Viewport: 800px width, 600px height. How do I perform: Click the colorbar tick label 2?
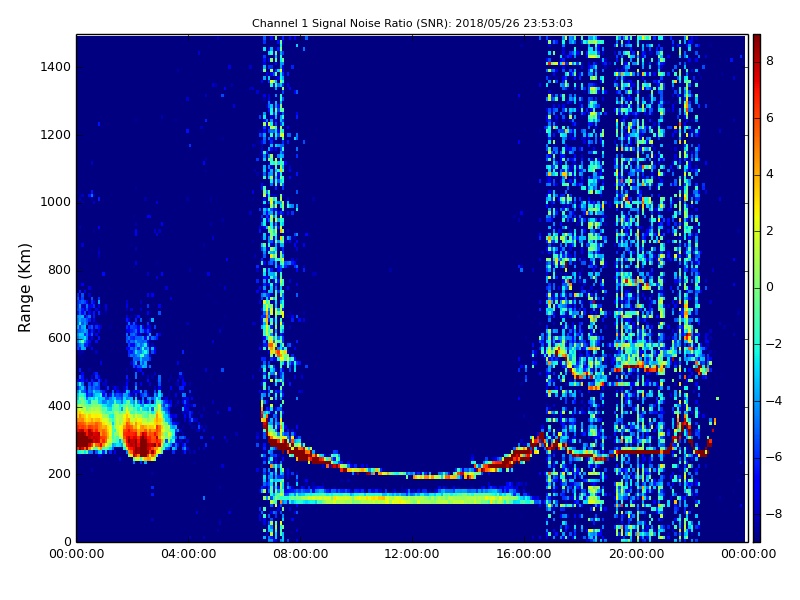pyautogui.click(x=770, y=231)
